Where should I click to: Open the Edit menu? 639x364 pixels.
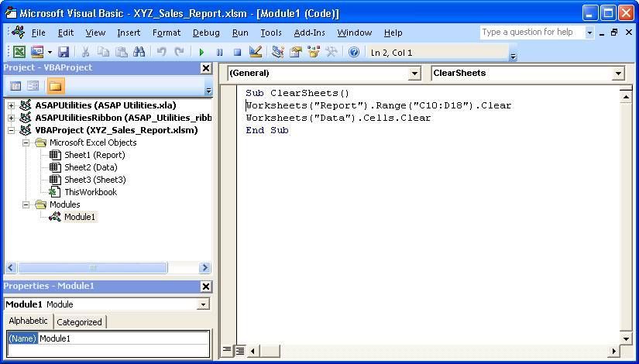(66, 33)
